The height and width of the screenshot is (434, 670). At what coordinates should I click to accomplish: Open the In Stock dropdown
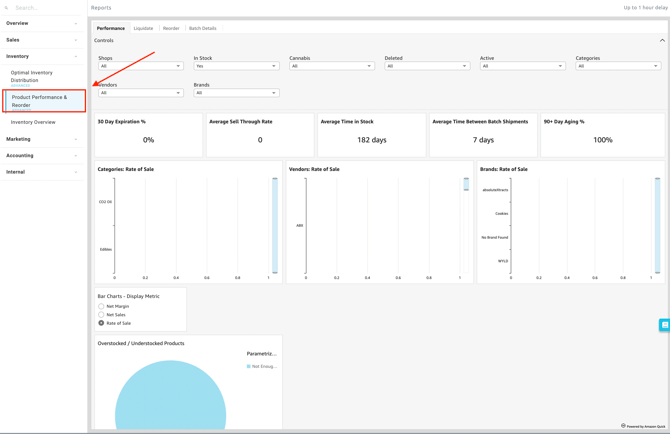[236, 66]
